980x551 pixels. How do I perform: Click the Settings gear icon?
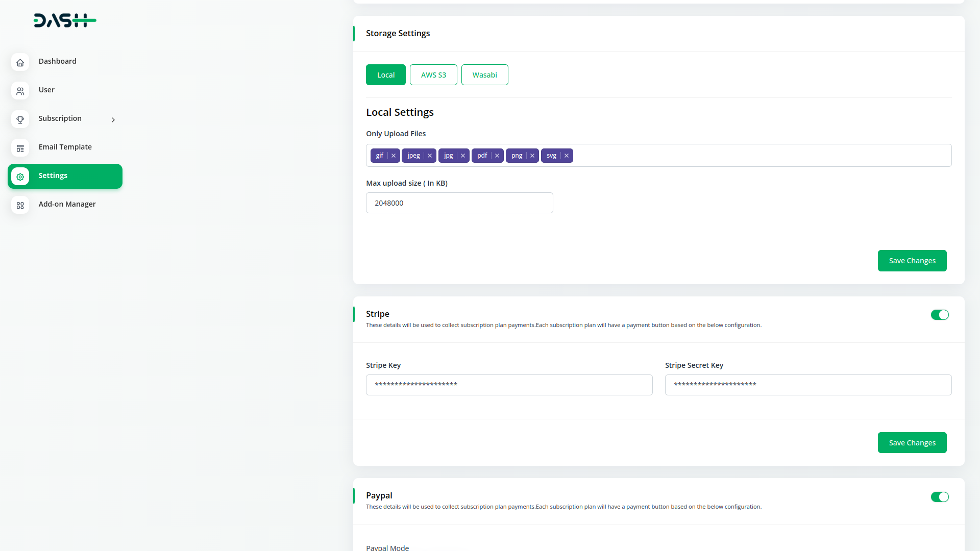pos(20,177)
